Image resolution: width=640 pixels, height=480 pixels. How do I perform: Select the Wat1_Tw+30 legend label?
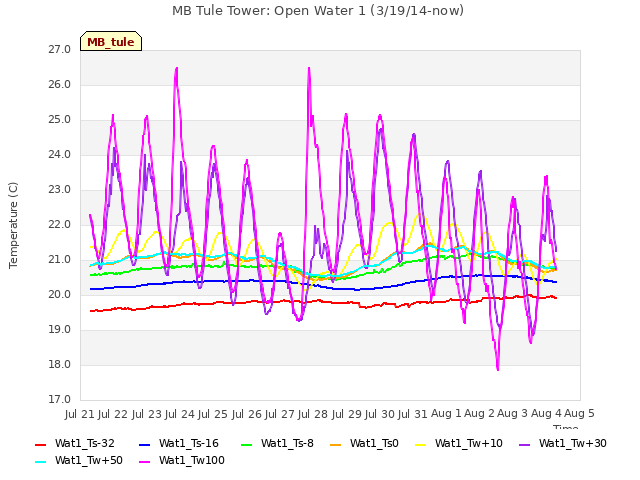coord(572,444)
